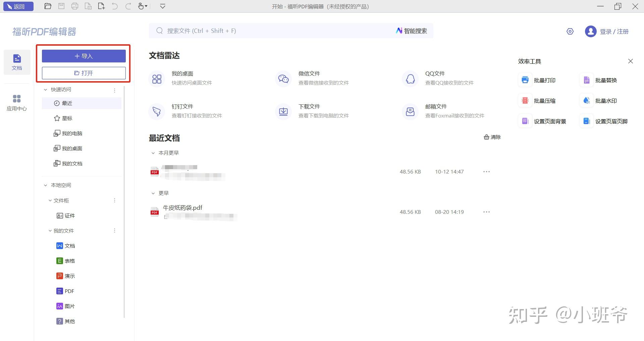Switch to the 应用中心 sidebar tab
This screenshot has width=644, height=341.
pos(17,102)
